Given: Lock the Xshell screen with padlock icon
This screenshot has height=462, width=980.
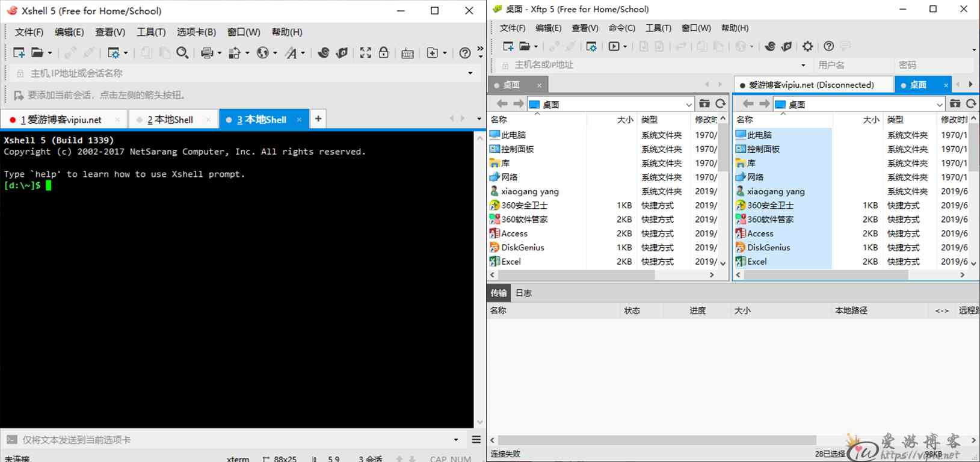Looking at the screenshot, I should [x=383, y=53].
